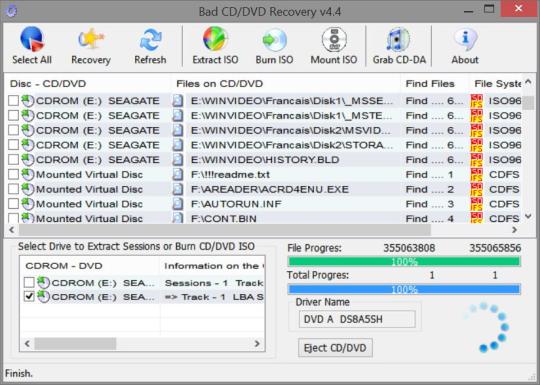Click the => Track - 1 LBA info text
Image resolution: width=540 pixels, height=385 pixels.
[x=214, y=297]
